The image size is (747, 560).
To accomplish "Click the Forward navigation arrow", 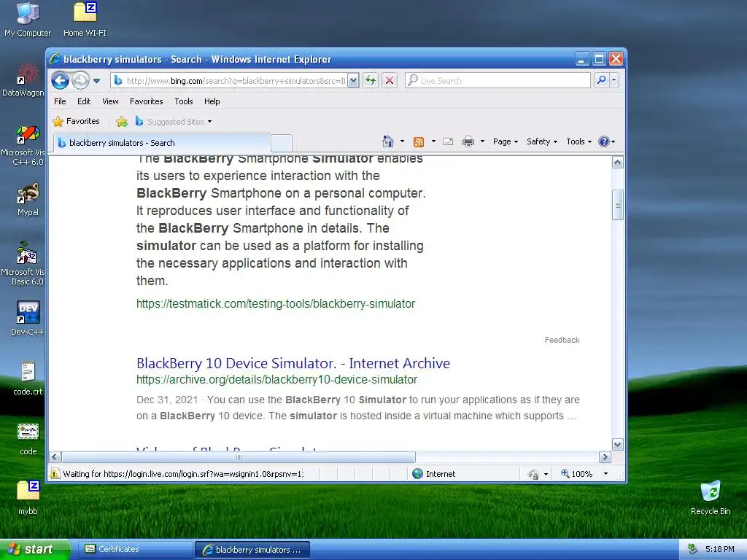I will click(x=80, y=80).
